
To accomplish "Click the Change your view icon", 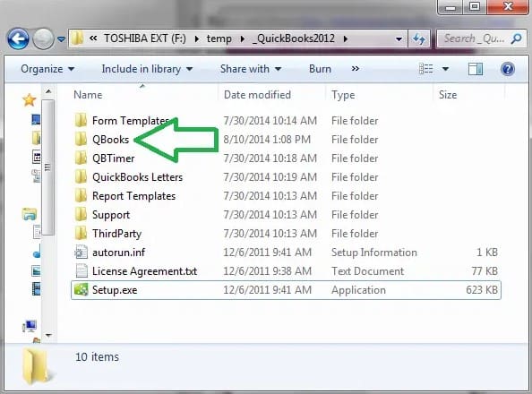I will click(x=425, y=69).
